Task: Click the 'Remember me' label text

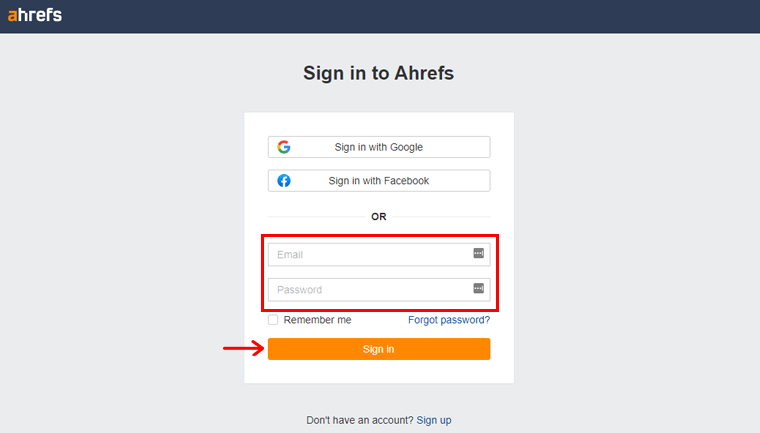Action: coord(317,320)
